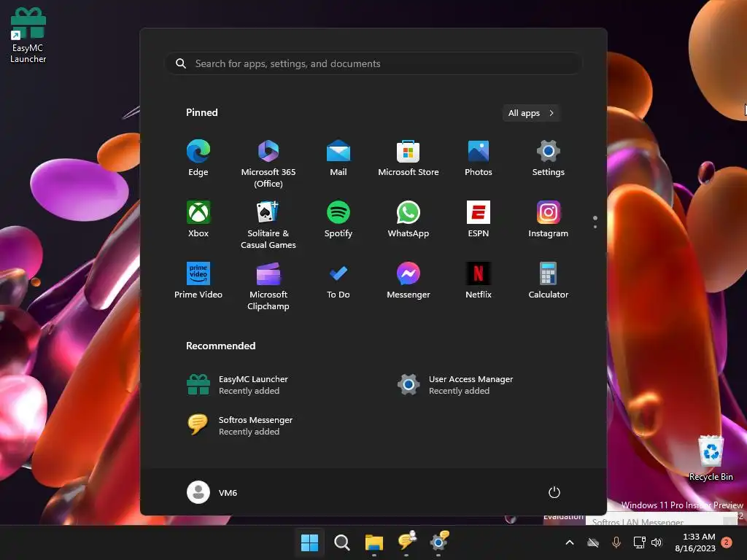This screenshot has height=560, width=747.
Task: Launch the To Do app
Action: pyautogui.click(x=338, y=281)
